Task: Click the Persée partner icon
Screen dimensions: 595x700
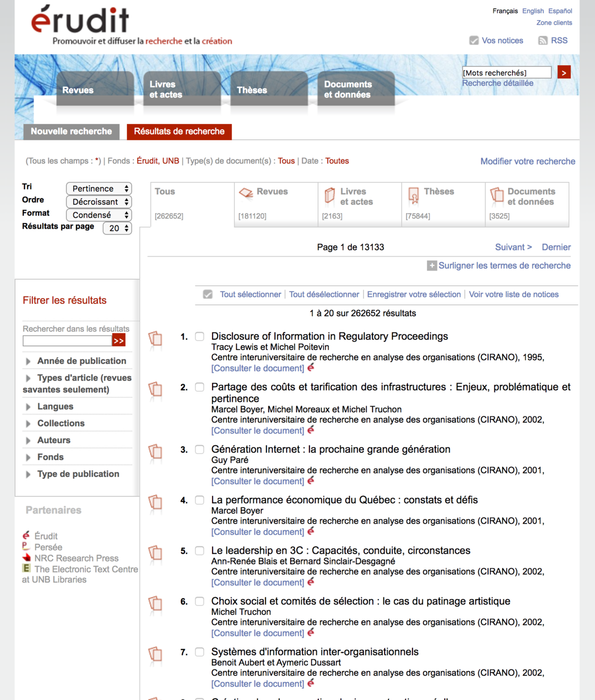Action: point(26,547)
